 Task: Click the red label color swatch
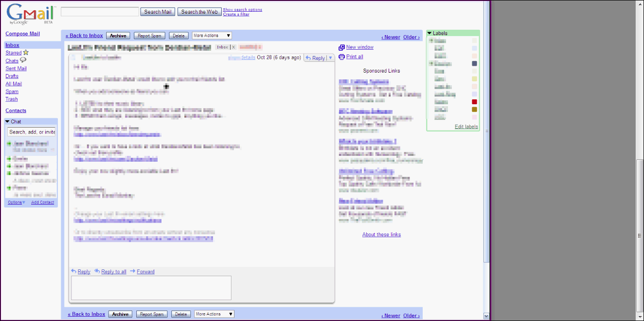coord(474,102)
